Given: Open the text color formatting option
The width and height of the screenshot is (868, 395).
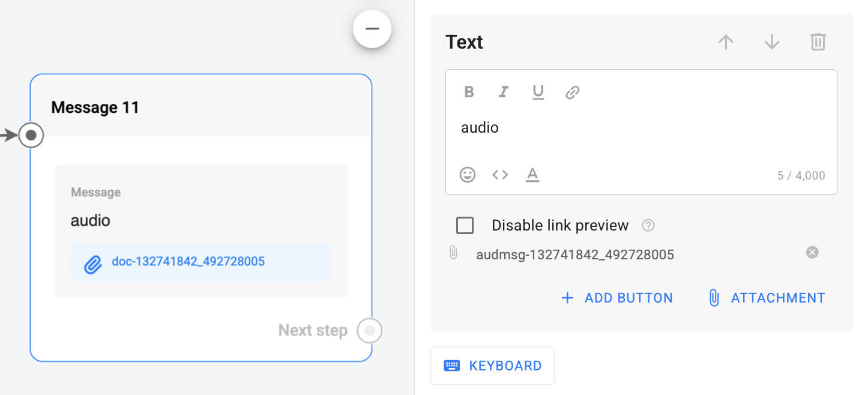Looking at the screenshot, I should click(x=532, y=175).
